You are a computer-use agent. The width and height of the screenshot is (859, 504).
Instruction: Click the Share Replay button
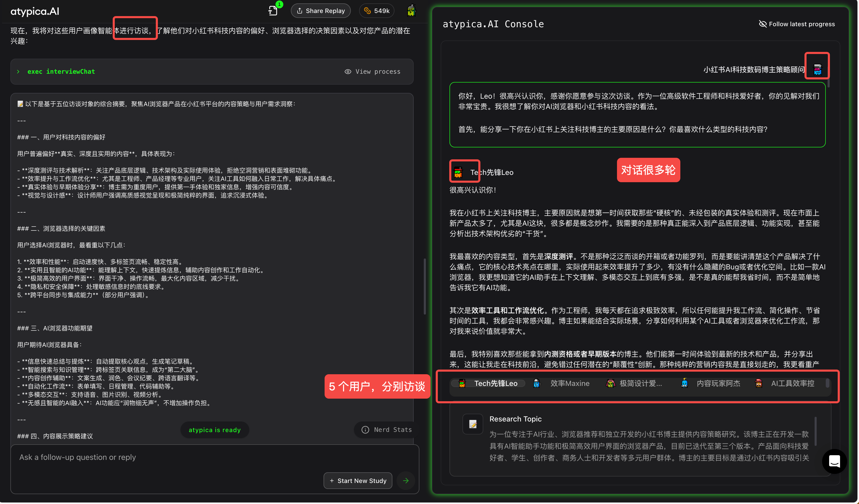[x=320, y=11]
